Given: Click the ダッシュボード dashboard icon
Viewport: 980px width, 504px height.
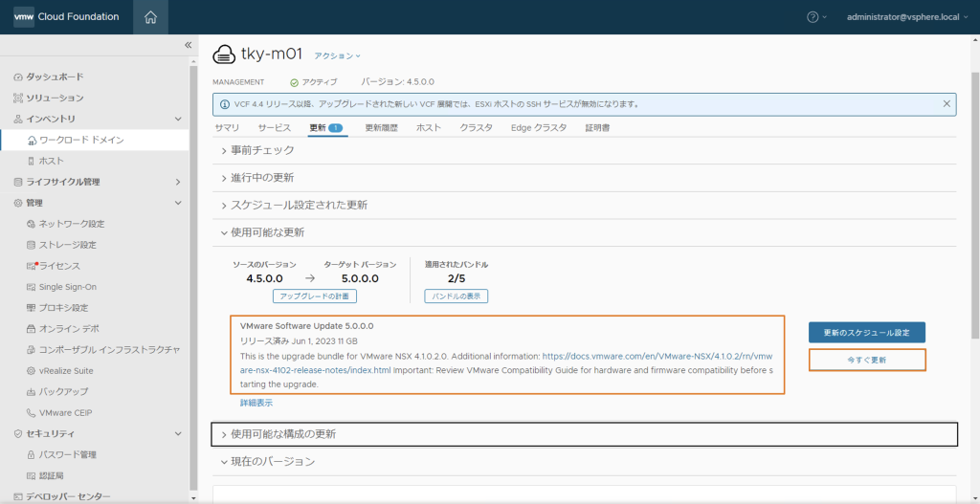Looking at the screenshot, I should pyautogui.click(x=17, y=77).
